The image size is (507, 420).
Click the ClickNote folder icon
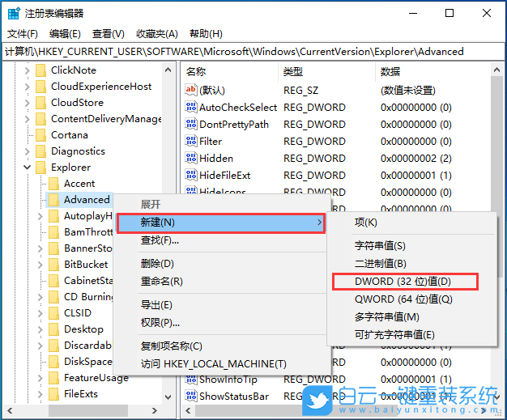tap(40, 70)
